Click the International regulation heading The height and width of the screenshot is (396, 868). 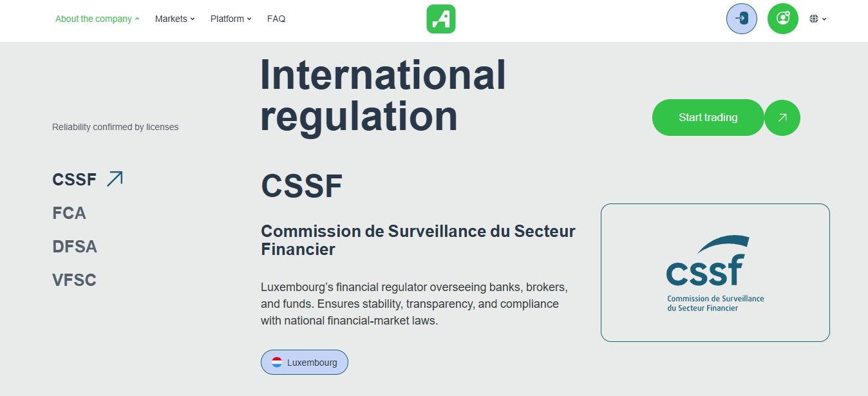pyautogui.click(x=383, y=95)
